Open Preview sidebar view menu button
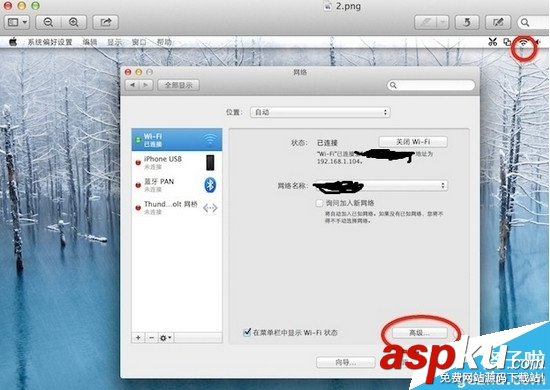The height and width of the screenshot is (390, 550). click(x=16, y=22)
